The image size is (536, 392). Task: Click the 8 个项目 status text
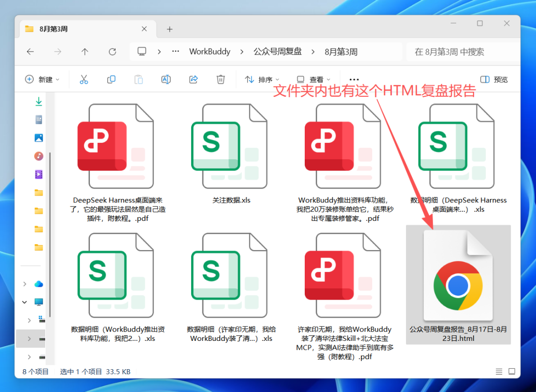(x=36, y=372)
